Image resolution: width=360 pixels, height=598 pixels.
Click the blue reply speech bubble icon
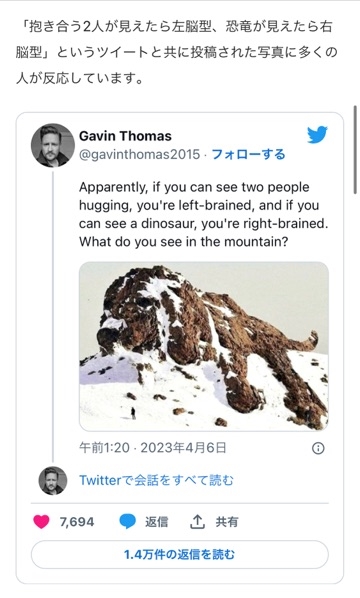point(127,521)
